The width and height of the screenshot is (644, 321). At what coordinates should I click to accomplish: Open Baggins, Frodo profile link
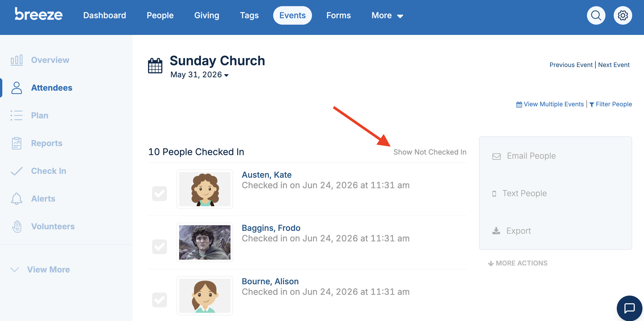click(x=271, y=228)
